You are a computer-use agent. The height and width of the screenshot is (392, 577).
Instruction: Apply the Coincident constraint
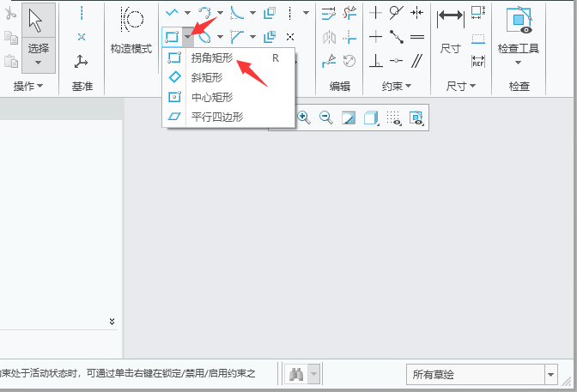[x=397, y=61]
